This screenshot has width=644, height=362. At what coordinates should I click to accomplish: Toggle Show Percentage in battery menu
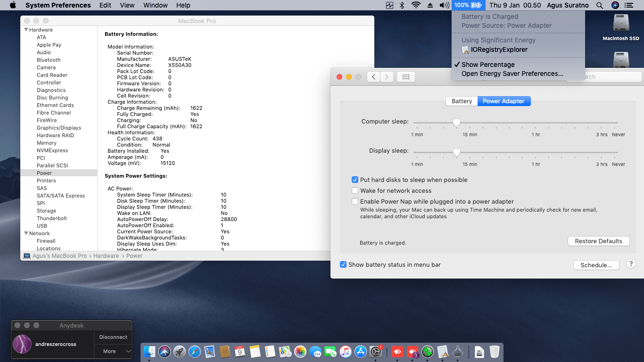point(488,65)
